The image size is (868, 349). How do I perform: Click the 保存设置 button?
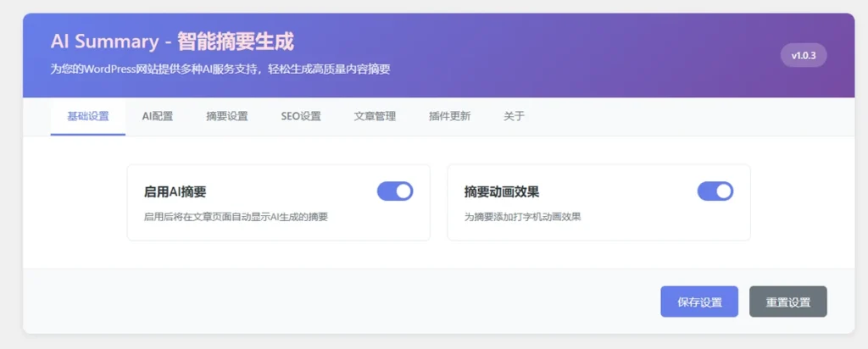(699, 302)
